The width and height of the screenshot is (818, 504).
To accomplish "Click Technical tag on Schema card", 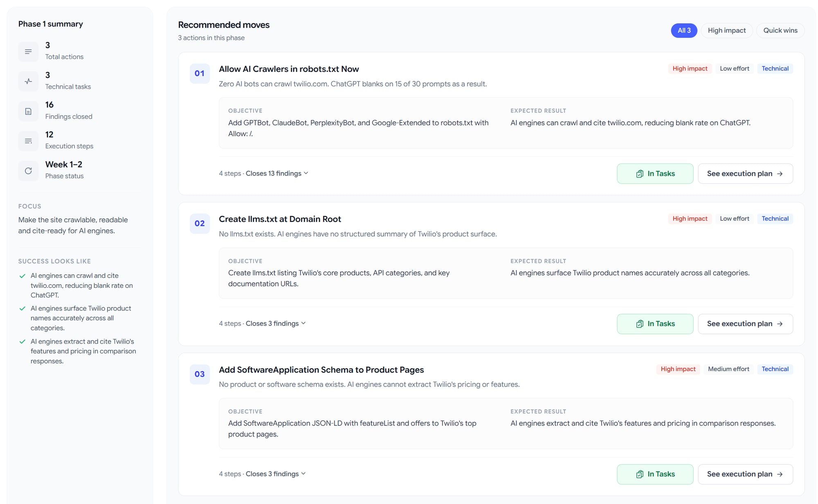I will [x=775, y=369].
